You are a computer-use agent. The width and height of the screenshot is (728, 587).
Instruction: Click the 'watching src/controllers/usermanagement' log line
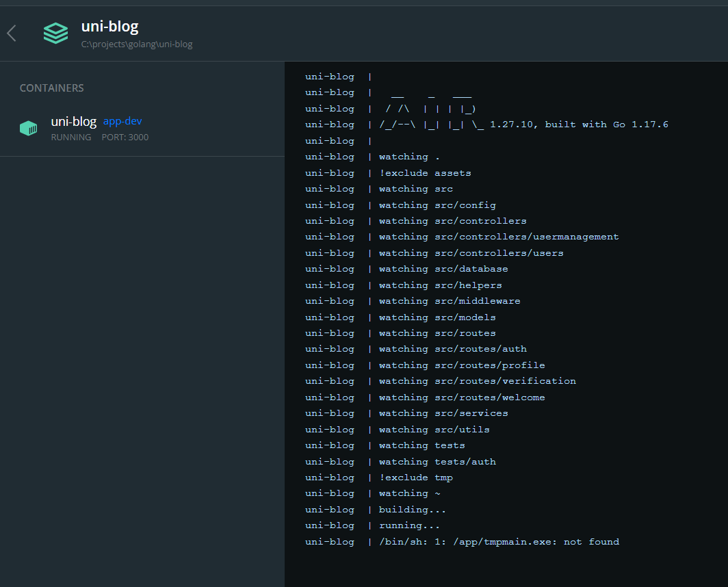click(x=499, y=237)
